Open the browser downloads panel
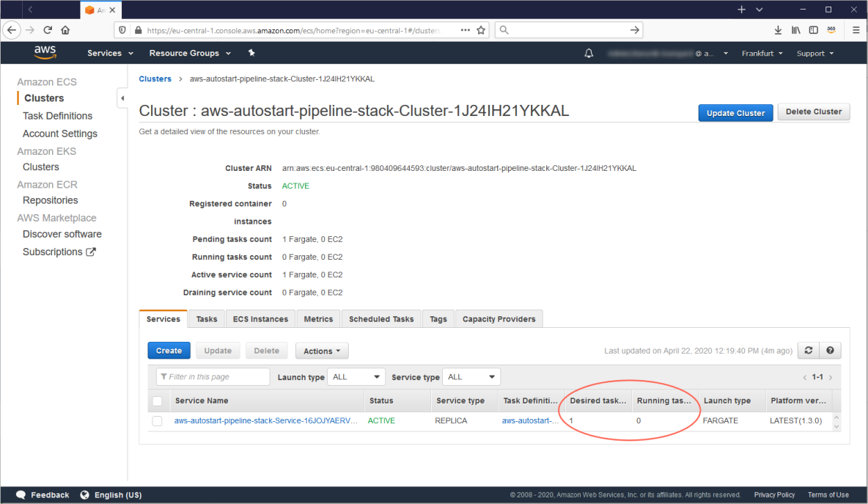868x504 pixels. (x=778, y=30)
